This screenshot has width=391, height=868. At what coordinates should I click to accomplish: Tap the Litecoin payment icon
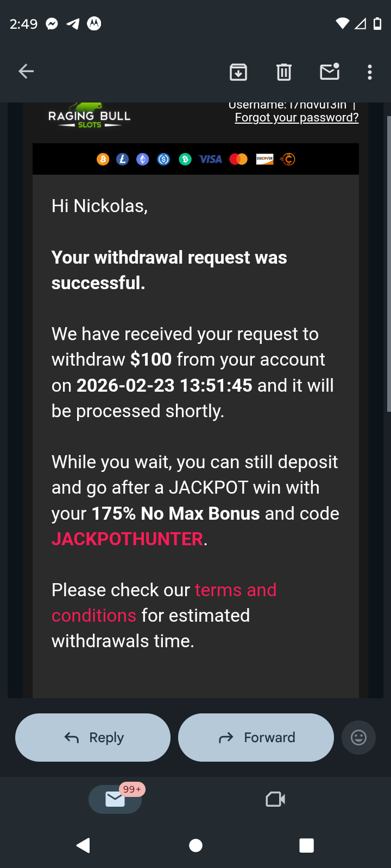[x=123, y=159]
